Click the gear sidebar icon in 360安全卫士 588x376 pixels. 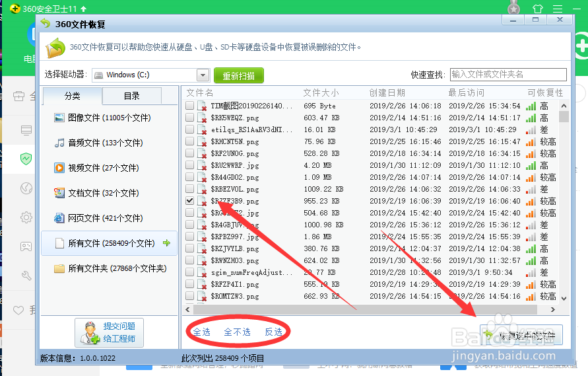(26, 217)
